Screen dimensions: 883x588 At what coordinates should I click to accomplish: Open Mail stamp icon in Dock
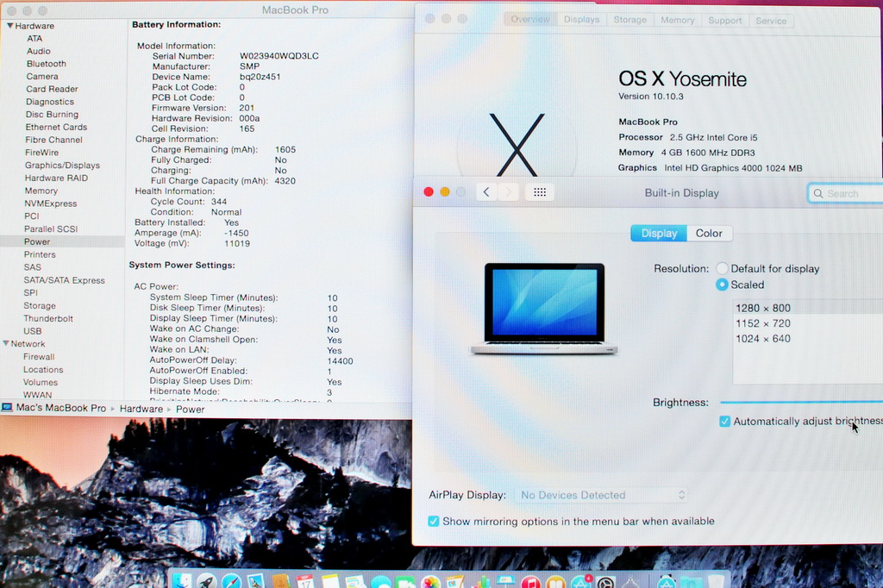[x=256, y=581]
